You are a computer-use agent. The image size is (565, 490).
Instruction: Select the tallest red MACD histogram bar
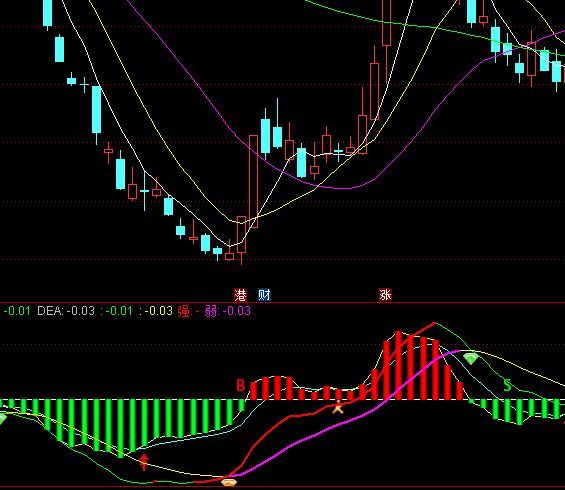point(398,365)
